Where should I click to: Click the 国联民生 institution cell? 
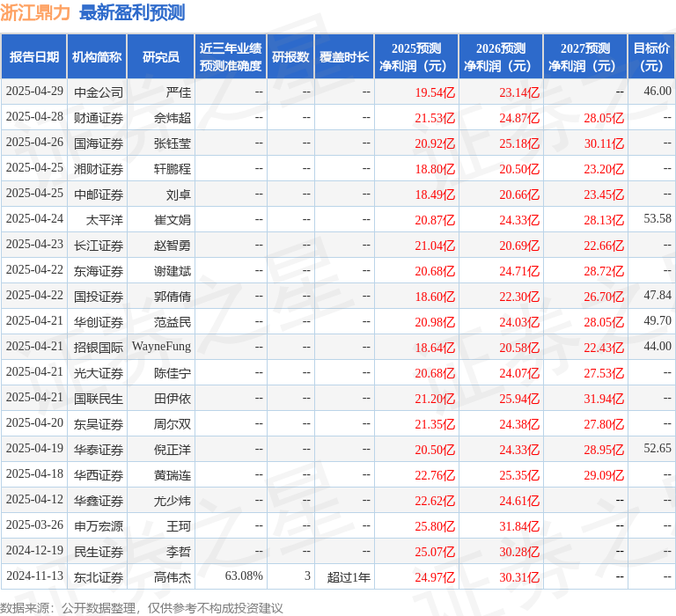coord(99,399)
